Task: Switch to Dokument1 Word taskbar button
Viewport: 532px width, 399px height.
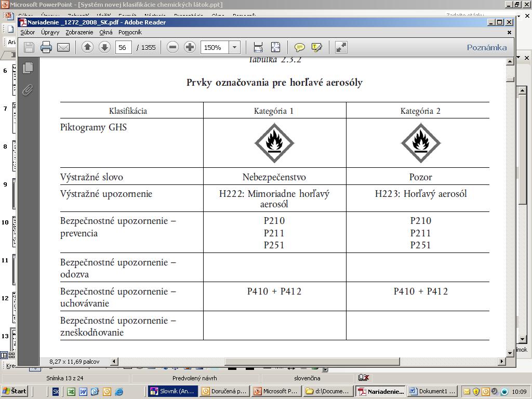Action: pyautogui.click(x=432, y=391)
